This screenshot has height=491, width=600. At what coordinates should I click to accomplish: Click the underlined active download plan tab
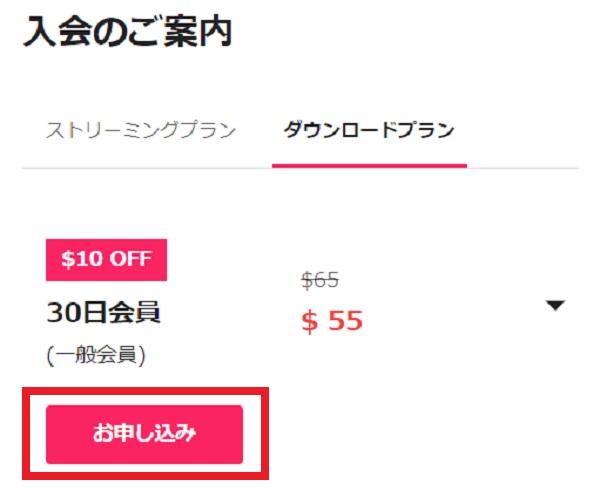click(x=369, y=131)
